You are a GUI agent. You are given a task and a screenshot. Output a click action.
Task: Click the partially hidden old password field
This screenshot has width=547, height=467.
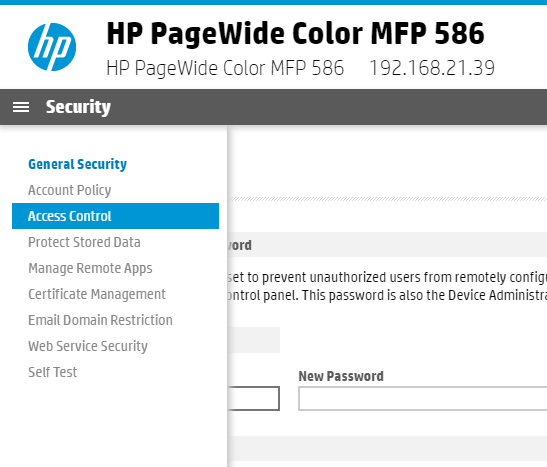[254, 398]
